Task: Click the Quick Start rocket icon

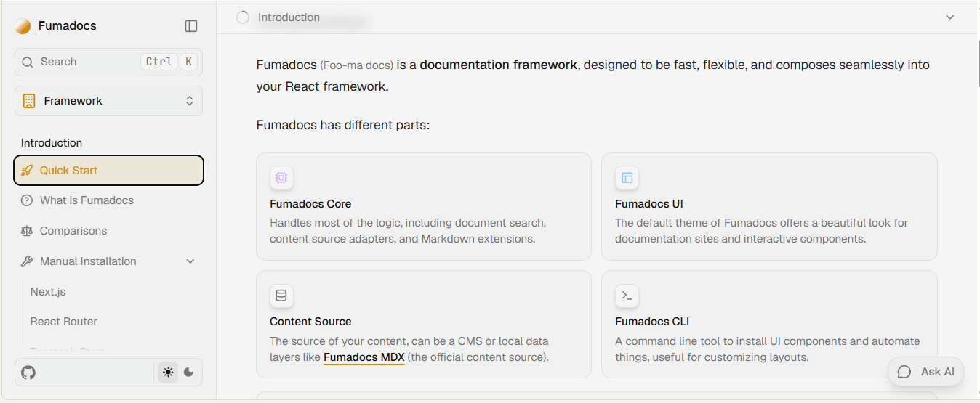Action: (x=27, y=171)
